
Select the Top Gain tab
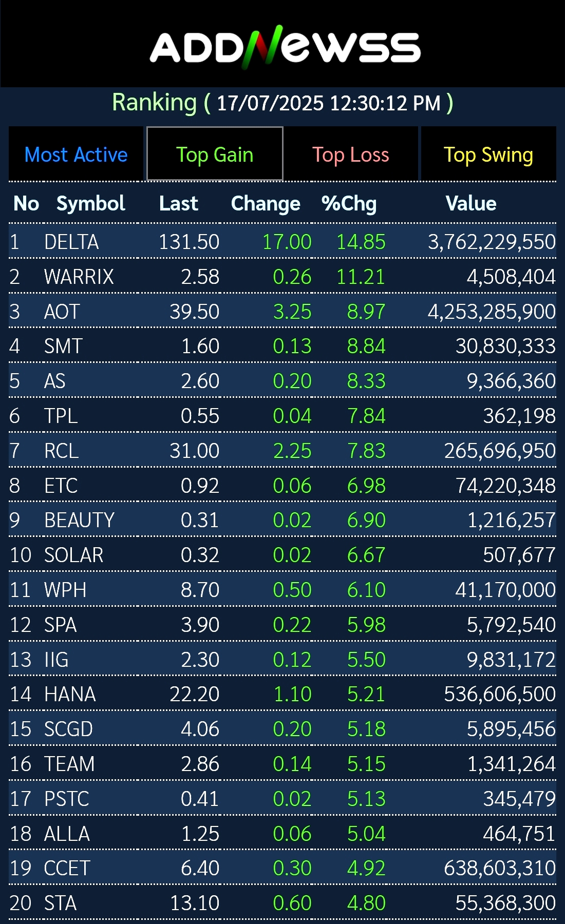click(x=215, y=155)
